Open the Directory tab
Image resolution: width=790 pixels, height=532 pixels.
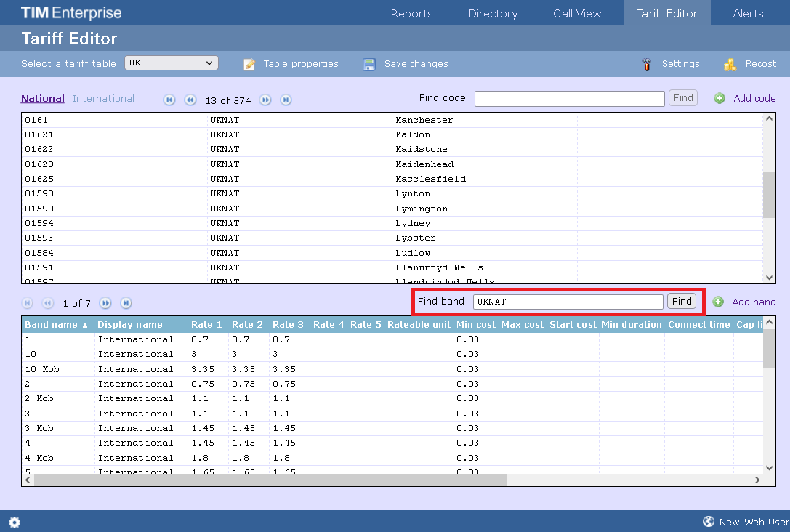493,14
